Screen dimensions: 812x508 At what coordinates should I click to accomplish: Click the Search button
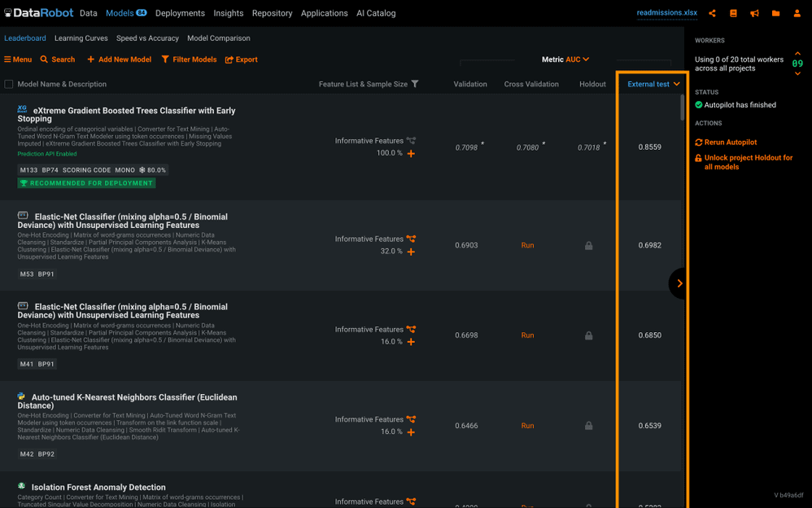58,59
